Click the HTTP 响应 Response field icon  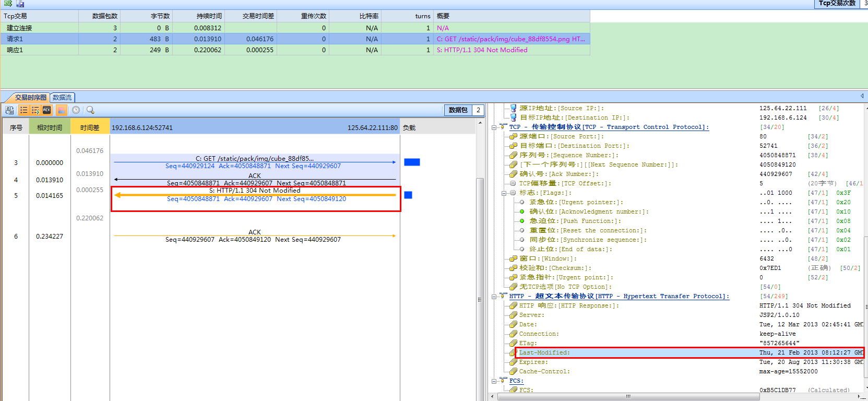coord(513,305)
